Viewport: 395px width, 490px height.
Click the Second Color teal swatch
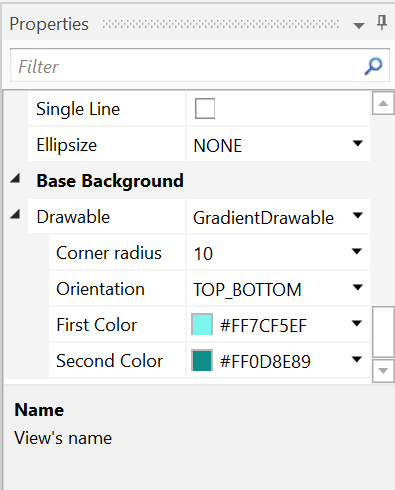tap(202, 360)
